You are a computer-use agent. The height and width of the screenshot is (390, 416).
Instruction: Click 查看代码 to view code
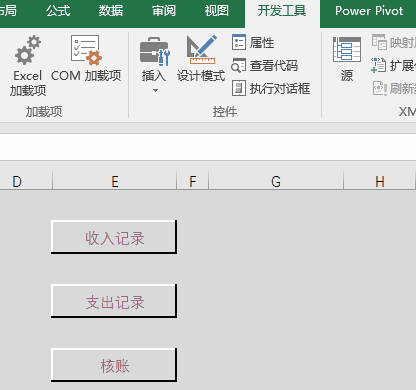(265, 66)
